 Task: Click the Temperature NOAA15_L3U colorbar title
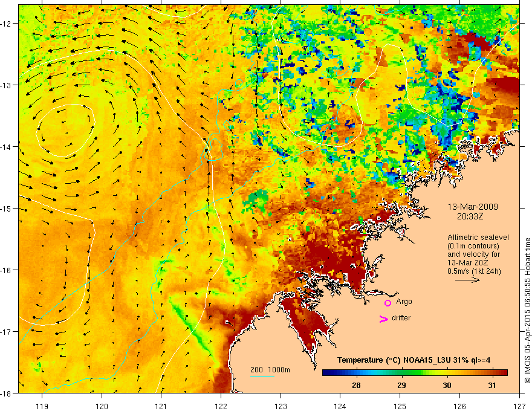pyautogui.click(x=414, y=360)
